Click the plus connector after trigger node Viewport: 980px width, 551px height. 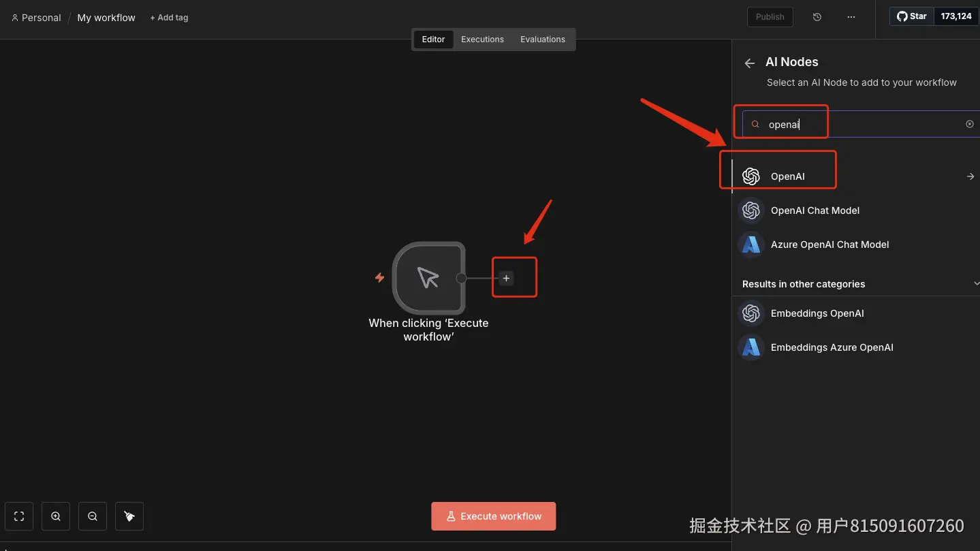click(x=506, y=278)
